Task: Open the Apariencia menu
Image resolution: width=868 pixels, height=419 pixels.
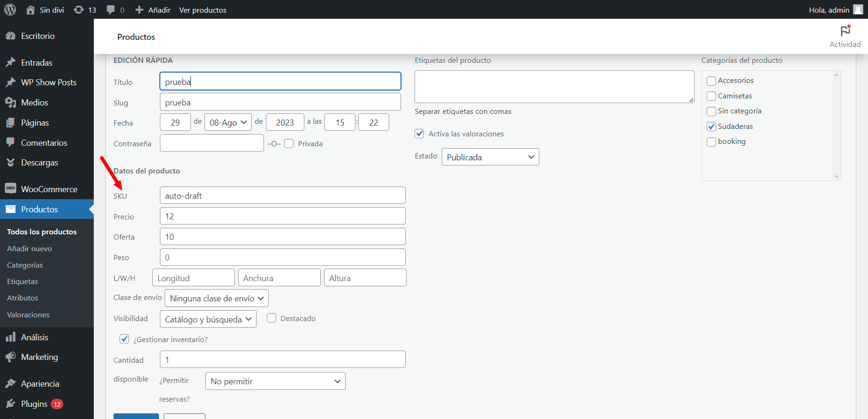Action: [47, 383]
